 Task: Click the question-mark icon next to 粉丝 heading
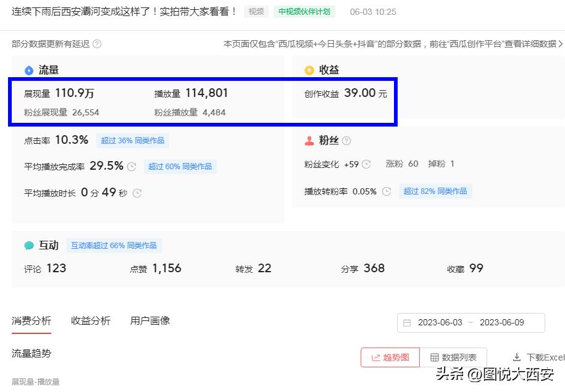[346, 140]
